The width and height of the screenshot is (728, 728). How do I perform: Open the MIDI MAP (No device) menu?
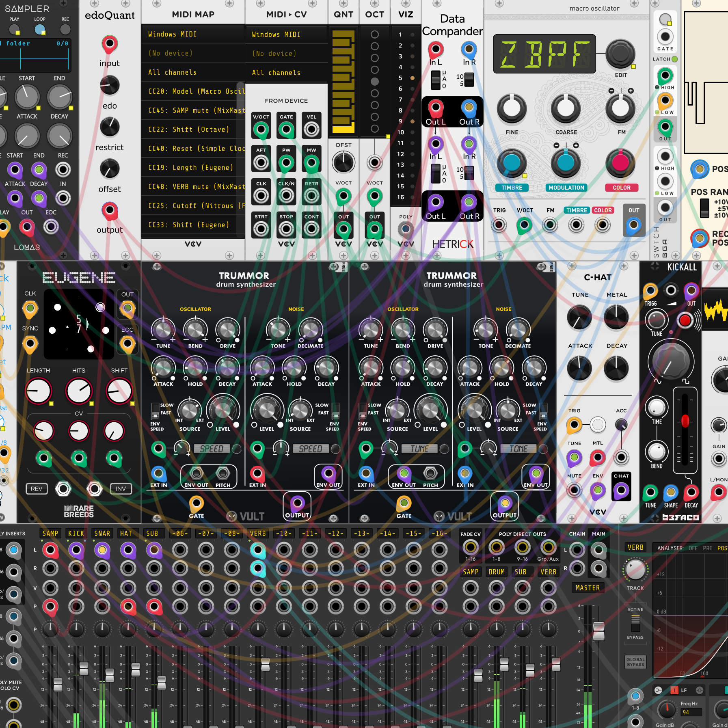coord(193,53)
